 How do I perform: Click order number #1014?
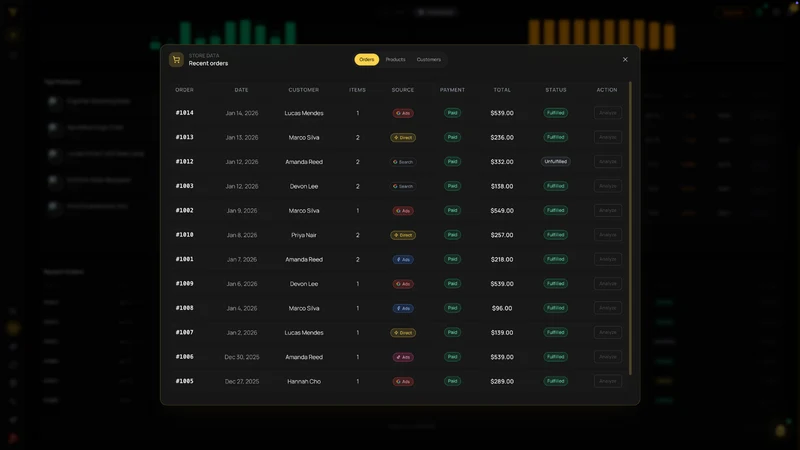click(x=185, y=113)
